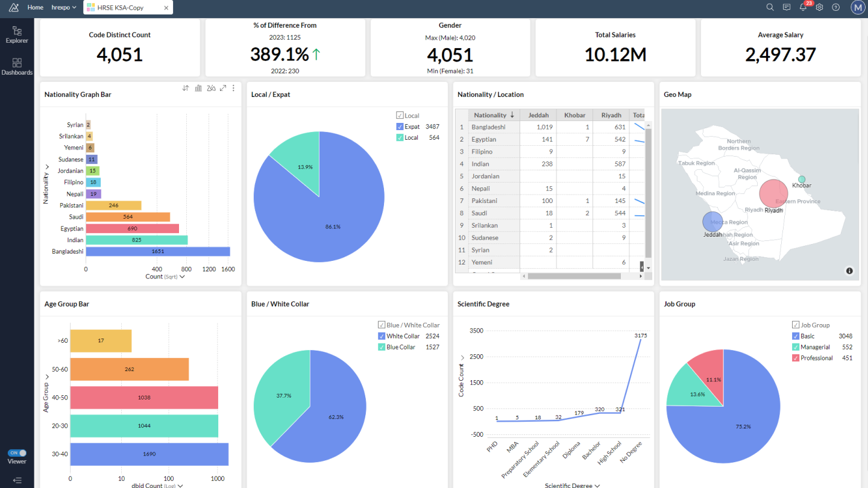Viewport: 868px width, 488px height.
Task: Click the Geo Map info icon
Action: 849,271
